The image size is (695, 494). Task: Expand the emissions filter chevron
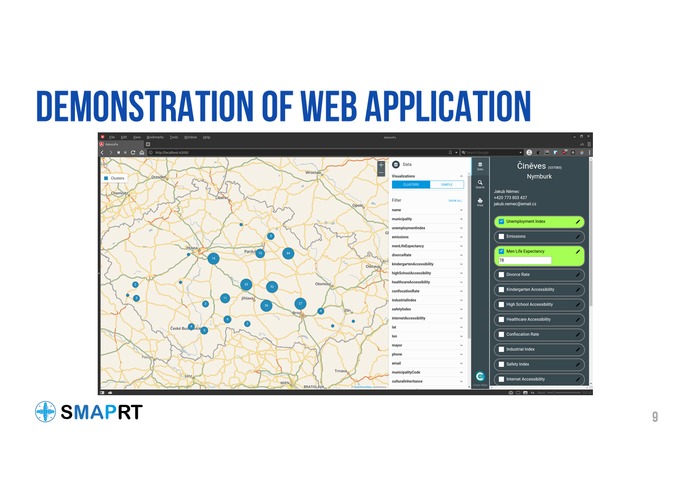click(x=461, y=237)
